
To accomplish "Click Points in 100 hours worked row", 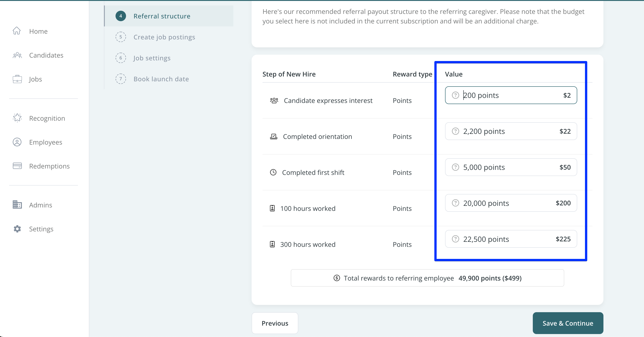I will pyautogui.click(x=402, y=208).
